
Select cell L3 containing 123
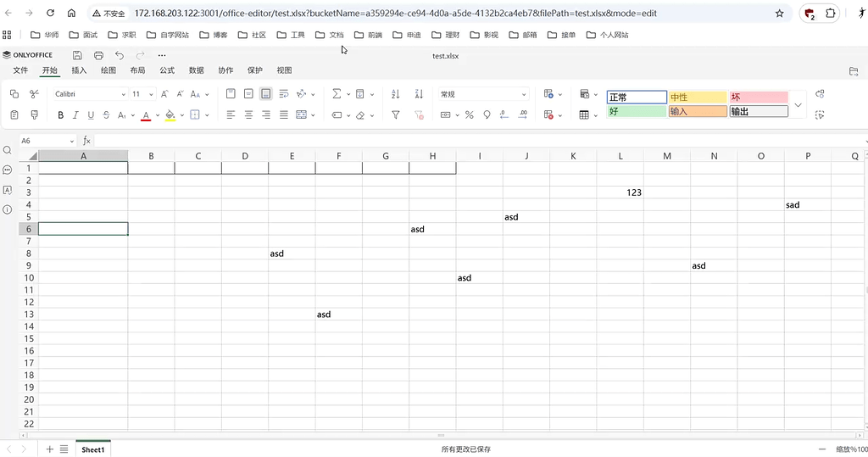tap(620, 192)
